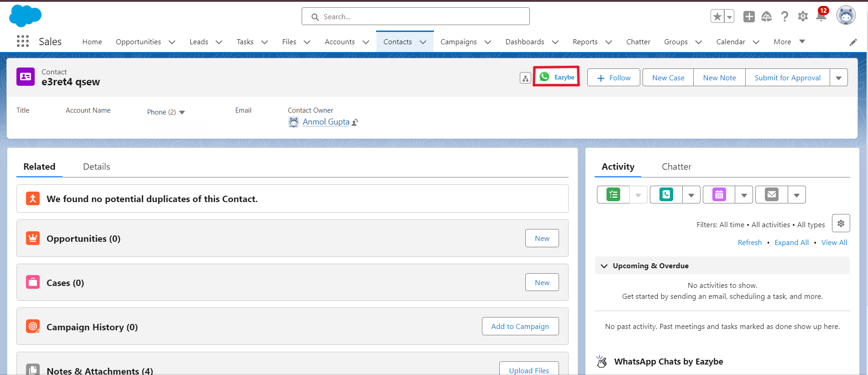Click the Expand All link
868x375 pixels.
[x=791, y=243]
